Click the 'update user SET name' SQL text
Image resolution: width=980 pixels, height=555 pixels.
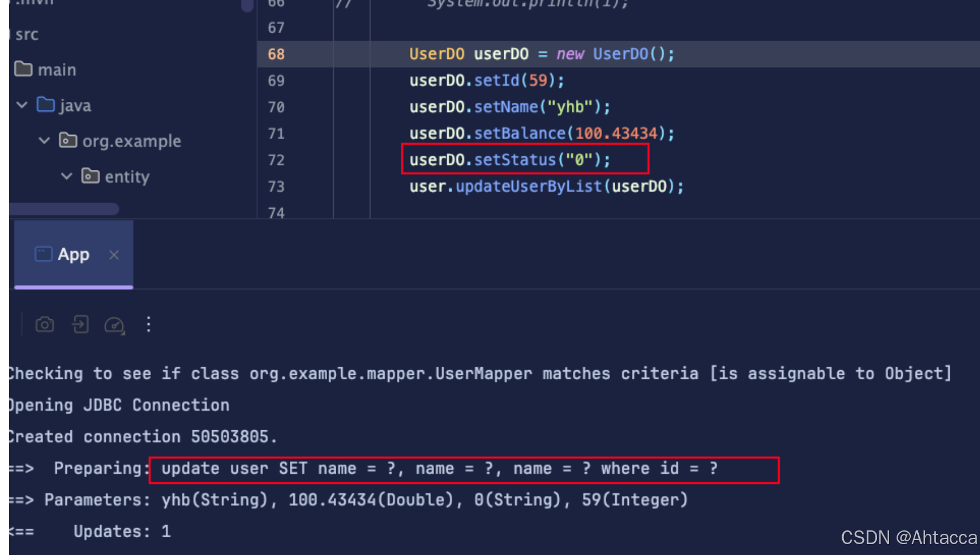point(439,469)
